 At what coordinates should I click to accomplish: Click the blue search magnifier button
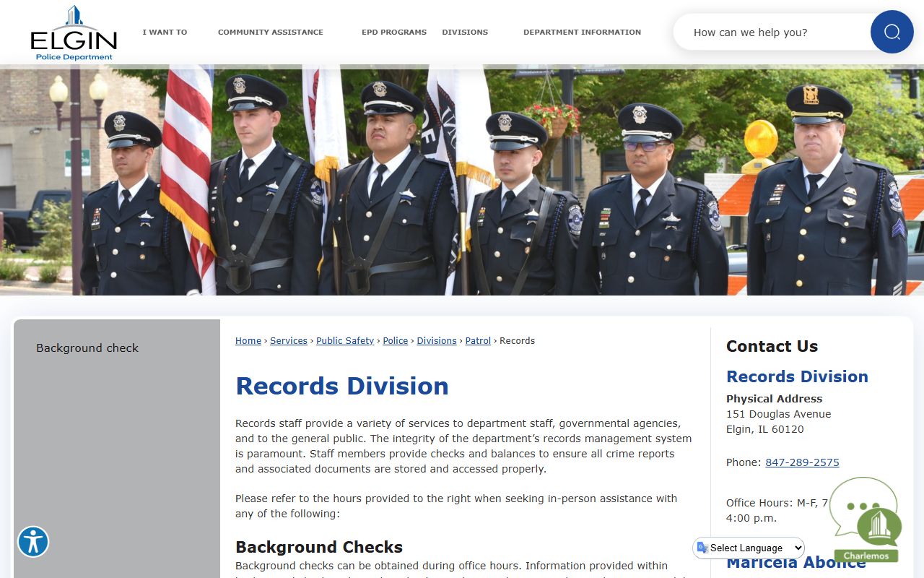click(x=892, y=32)
